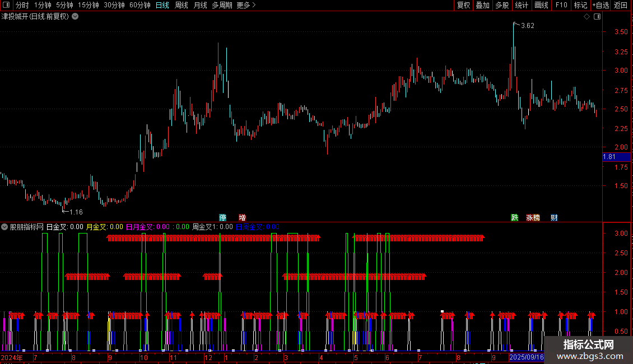Click 返回 to go back
The width and height of the screenshot is (633, 364).
pyautogui.click(x=621, y=5)
